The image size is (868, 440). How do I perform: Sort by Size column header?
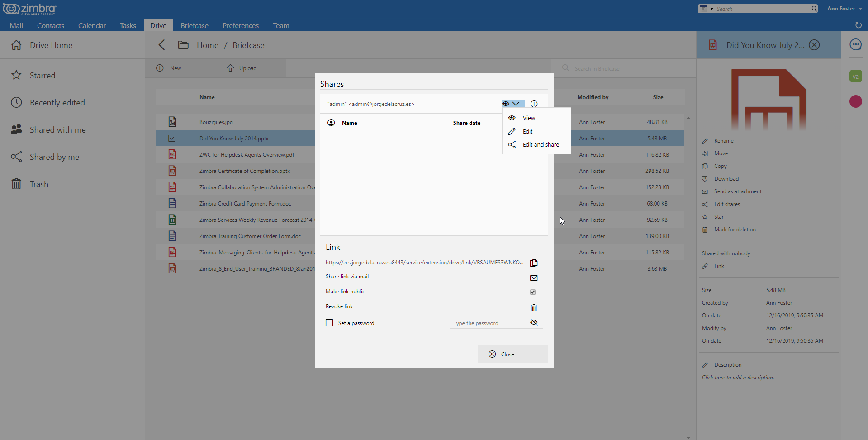point(658,97)
